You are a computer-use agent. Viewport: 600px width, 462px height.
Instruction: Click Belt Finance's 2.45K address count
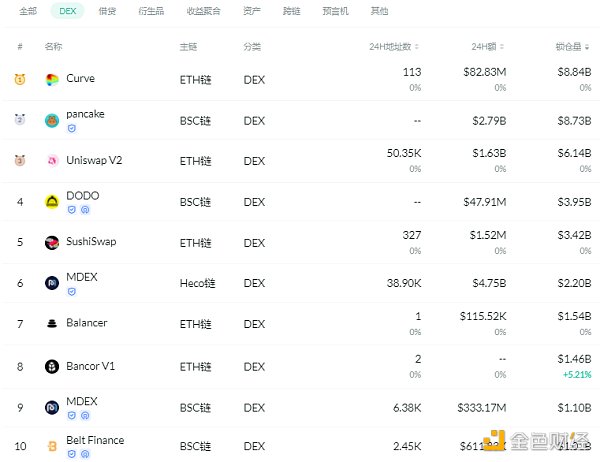tap(407, 446)
